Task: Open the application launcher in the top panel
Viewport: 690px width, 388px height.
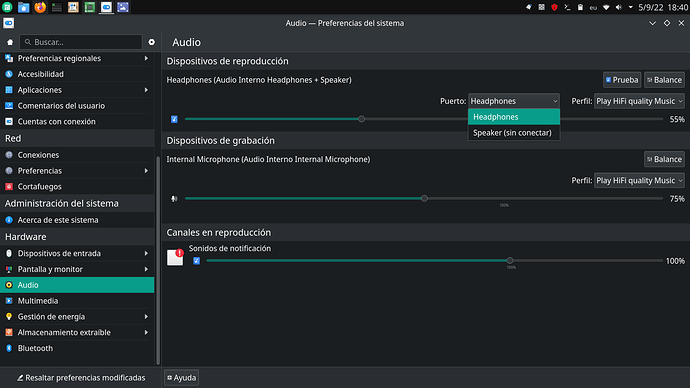Action: coord(7,7)
